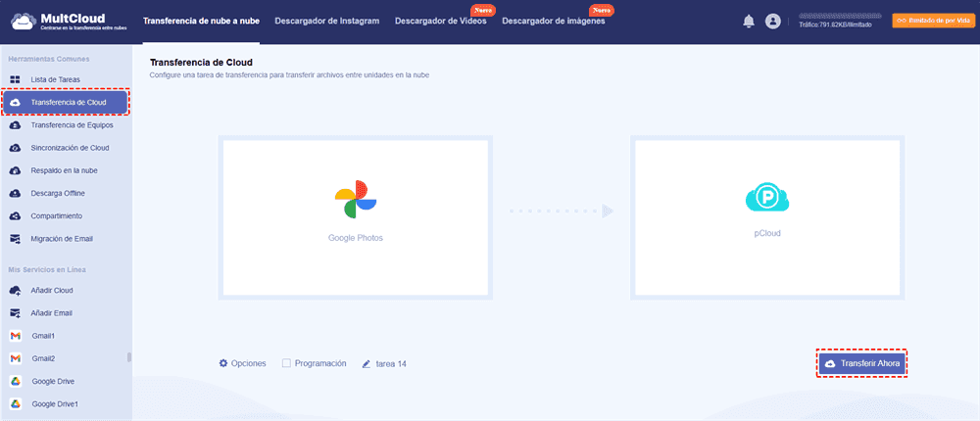This screenshot has height=421, width=980.
Task: Switch to Descargador de Instagram tab
Action: [327, 22]
